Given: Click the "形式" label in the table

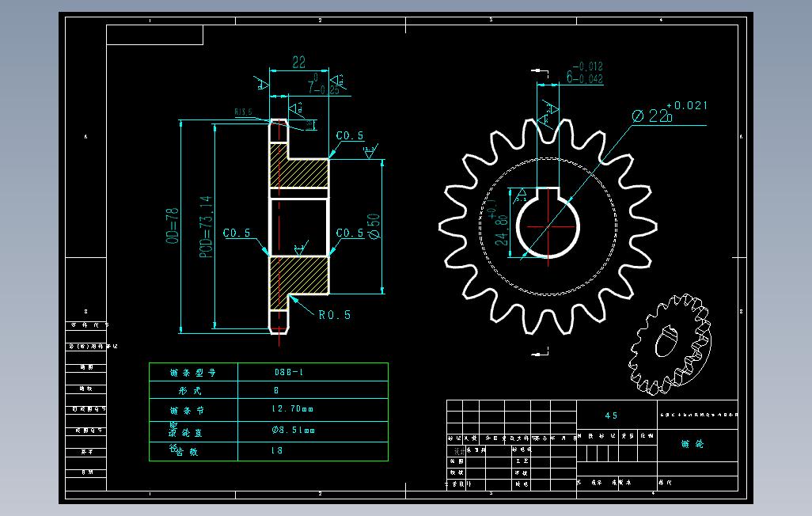Looking at the screenshot, I should click(x=190, y=391).
